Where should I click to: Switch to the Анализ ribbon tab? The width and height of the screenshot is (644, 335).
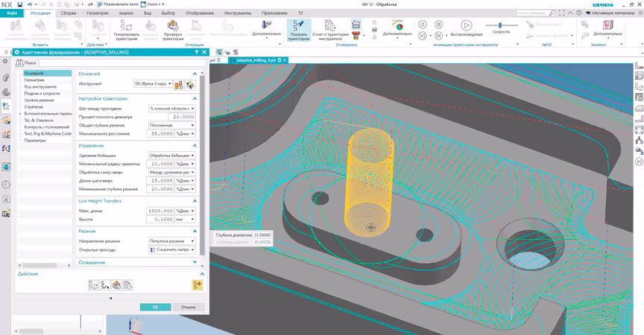(x=126, y=13)
